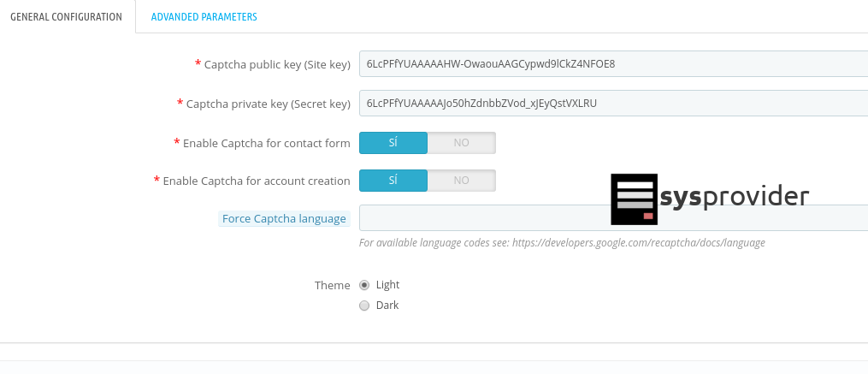This screenshot has width=868, height=374.
Task: Click the Captcha public key input field
Action: pyautogui.click(x=612, y=64)
